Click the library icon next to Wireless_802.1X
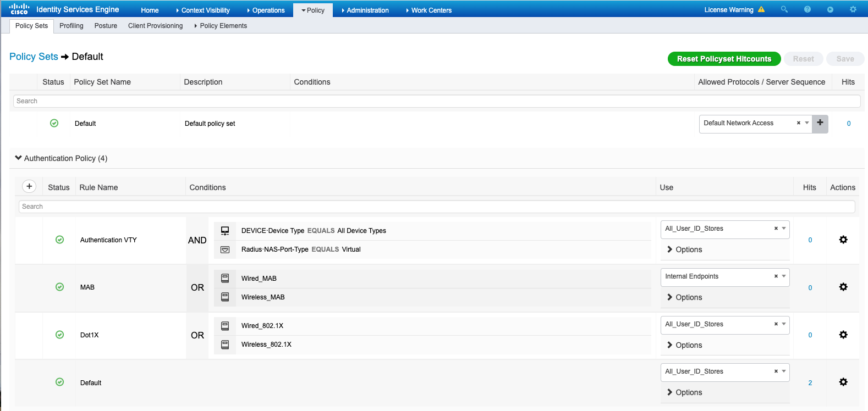 [x=225, y=345]
